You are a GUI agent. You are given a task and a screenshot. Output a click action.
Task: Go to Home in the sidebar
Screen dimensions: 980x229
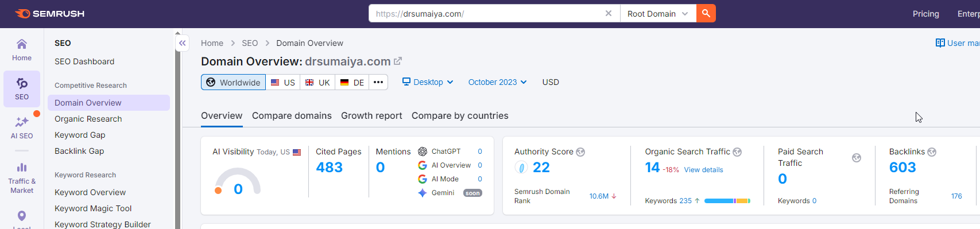coord(22,50)
